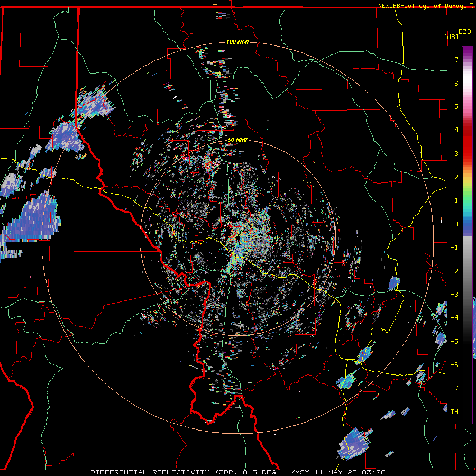The height and width of the screenshot is (476, 476).
Task: Click the -3 value on color scale
Action: point(454,295)
